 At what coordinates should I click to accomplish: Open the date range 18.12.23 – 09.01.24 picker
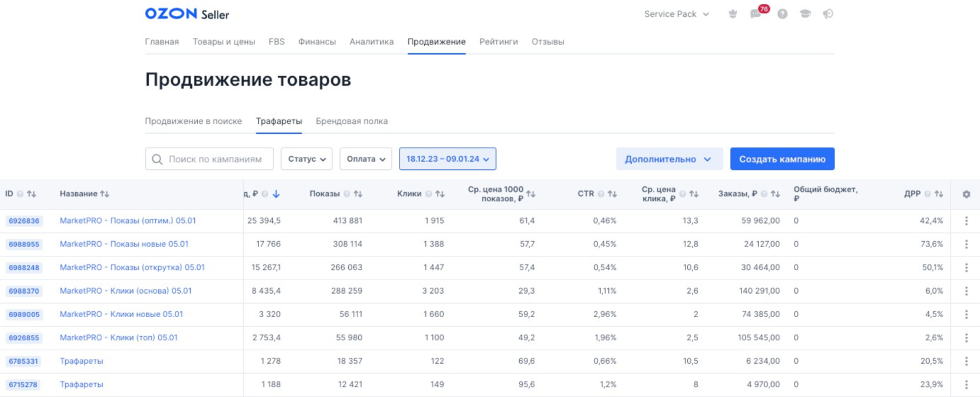coord(447,159)
